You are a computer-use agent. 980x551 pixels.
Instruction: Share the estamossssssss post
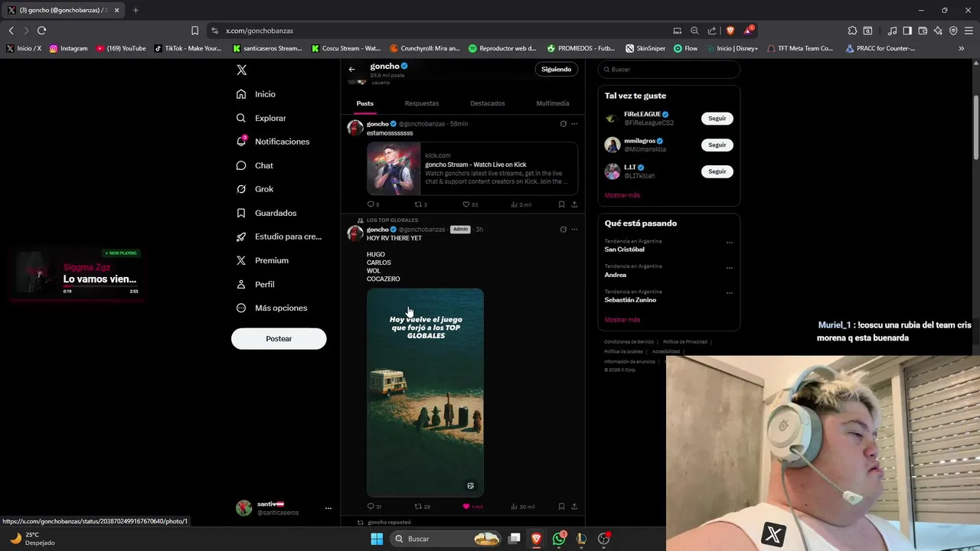pos(574,204)
